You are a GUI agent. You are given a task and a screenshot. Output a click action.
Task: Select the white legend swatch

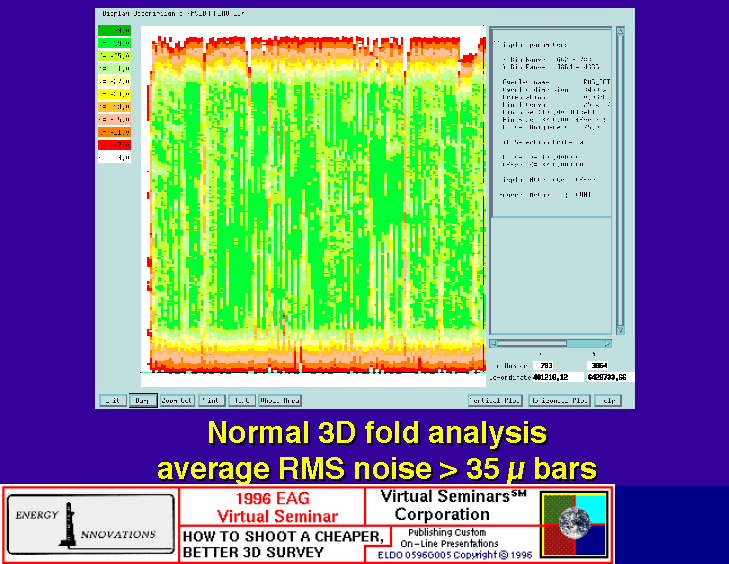[114, 158]
